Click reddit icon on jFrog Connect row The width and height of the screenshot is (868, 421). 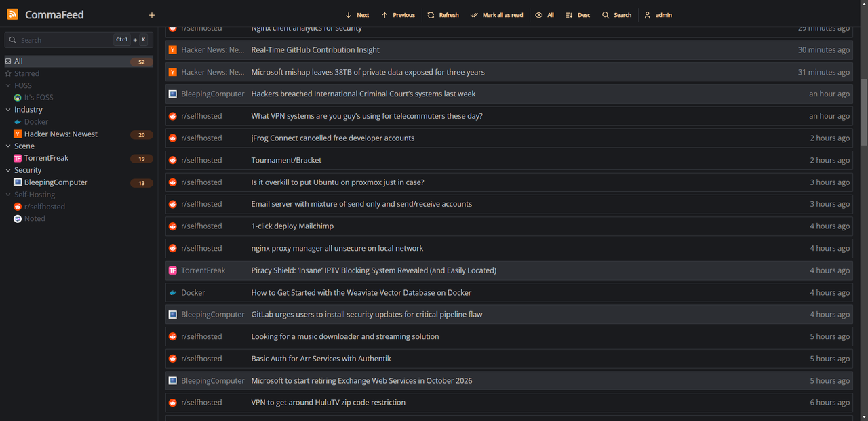(x=173, y=138)
